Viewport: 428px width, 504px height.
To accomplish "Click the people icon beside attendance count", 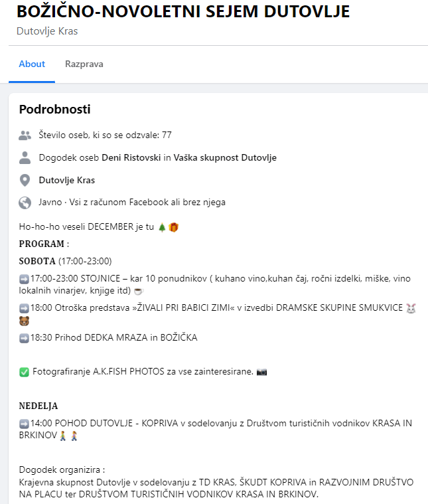I will point(25,135).
